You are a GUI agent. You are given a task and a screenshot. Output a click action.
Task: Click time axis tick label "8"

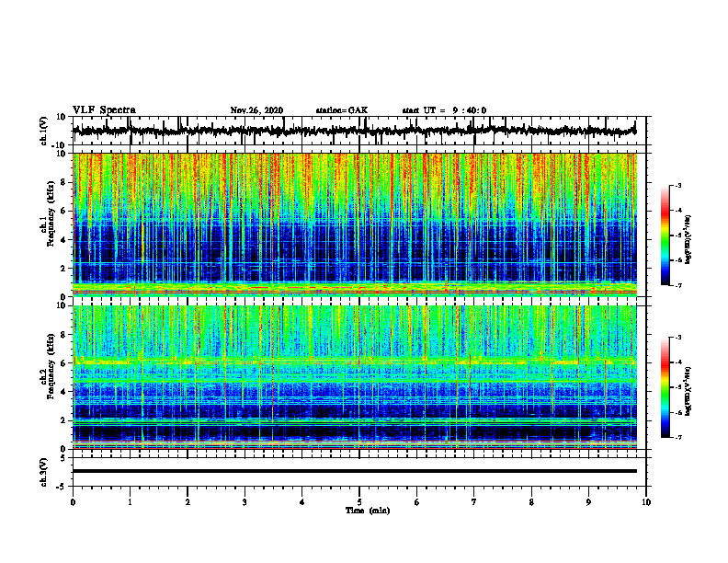(x=531, y=502)
